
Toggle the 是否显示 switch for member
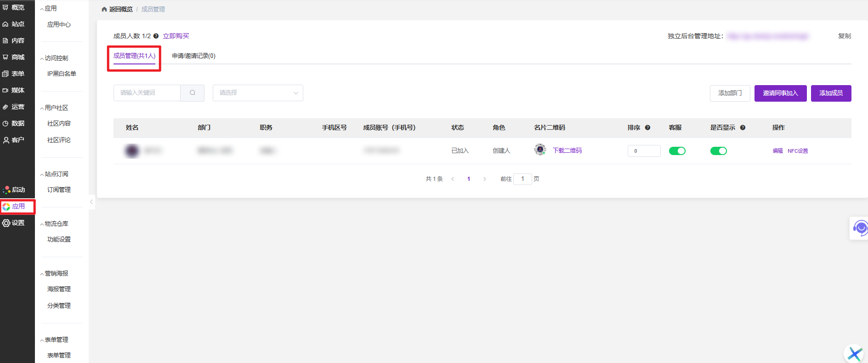718,151
